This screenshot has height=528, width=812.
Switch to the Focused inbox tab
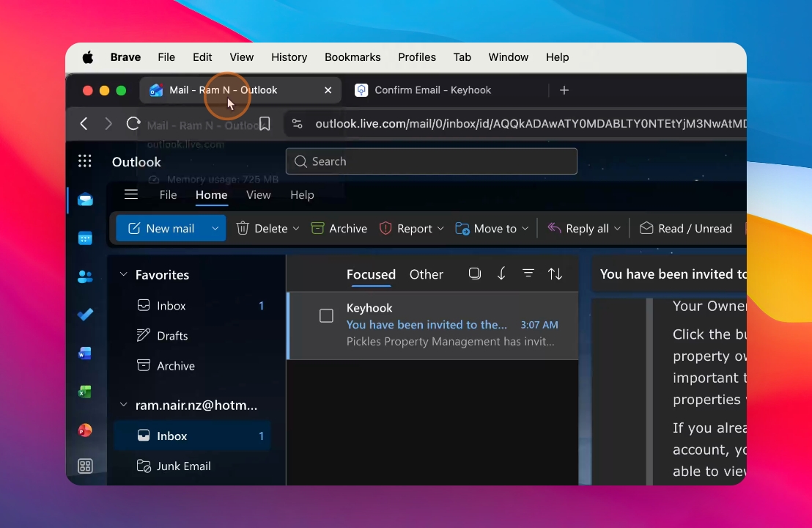click(x=371, y=274)
